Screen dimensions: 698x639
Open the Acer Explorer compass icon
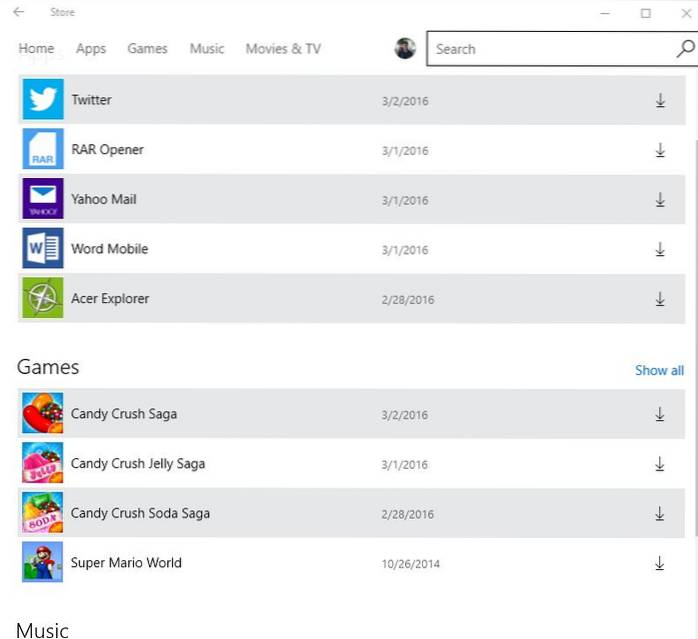coord(42,299)
